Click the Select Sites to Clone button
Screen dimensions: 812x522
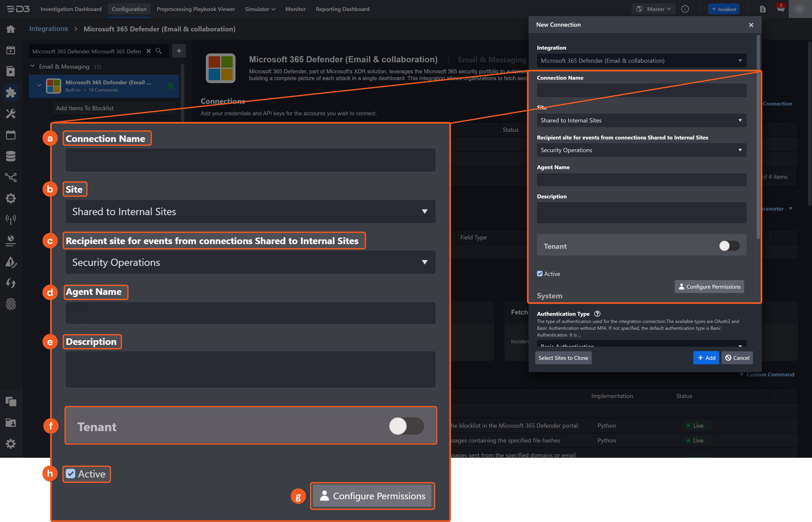click(x=563, y=358)
